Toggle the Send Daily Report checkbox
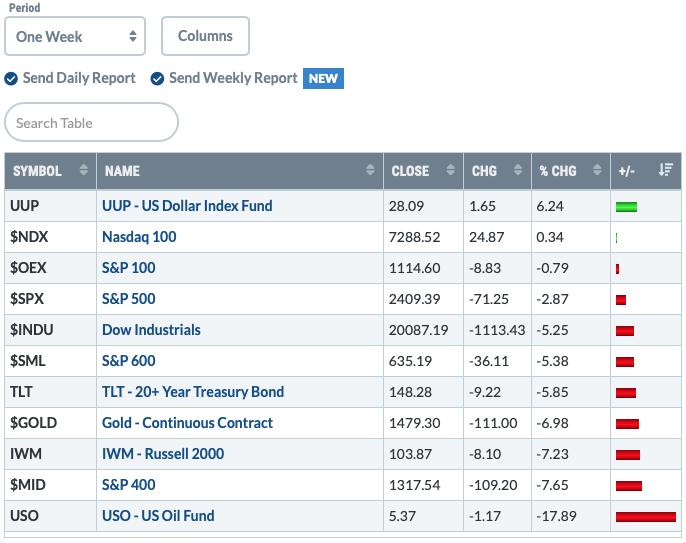The width and height of the screenshot is (686, 543). coord(11,79)
